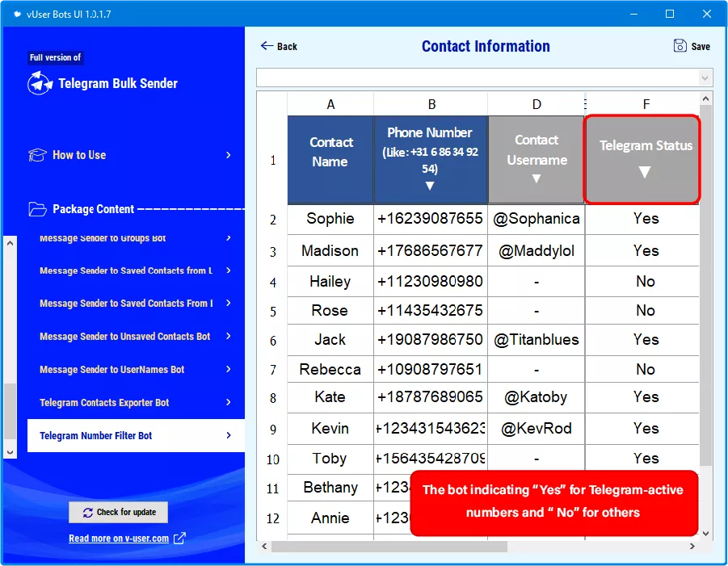Click the Back arrow icon
Viewport: 728px width, 566px height.
pos(267,45)
